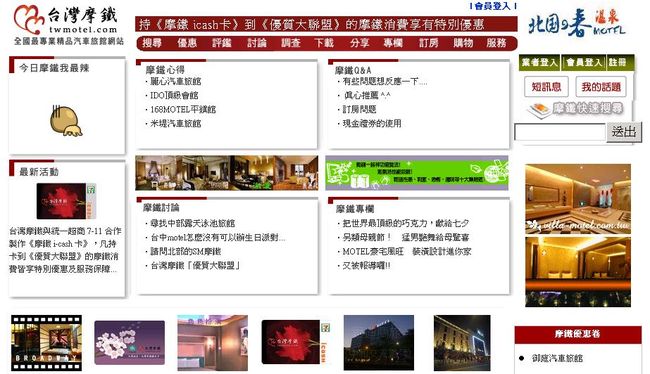
Task: Click the pink motel room thumbnail
Action: coord(212,343)
